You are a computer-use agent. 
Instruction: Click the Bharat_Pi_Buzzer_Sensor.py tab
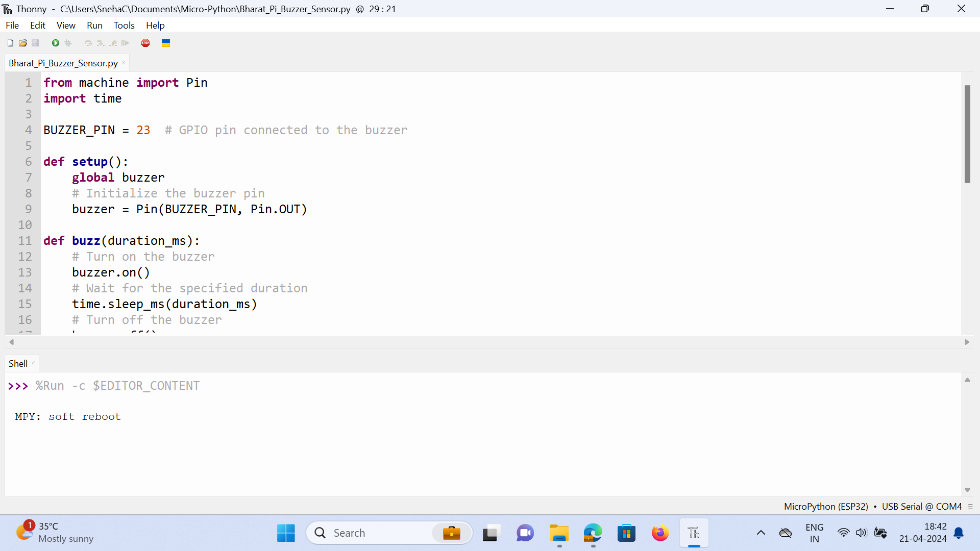pos(63,63)
